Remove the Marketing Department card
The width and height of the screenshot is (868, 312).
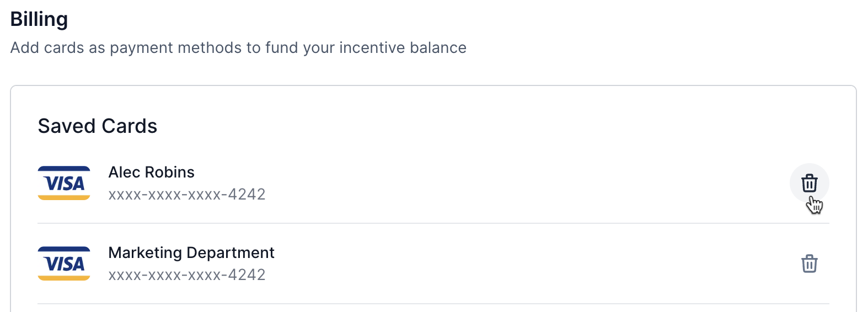pyautogui.click(x=809, y=263)
